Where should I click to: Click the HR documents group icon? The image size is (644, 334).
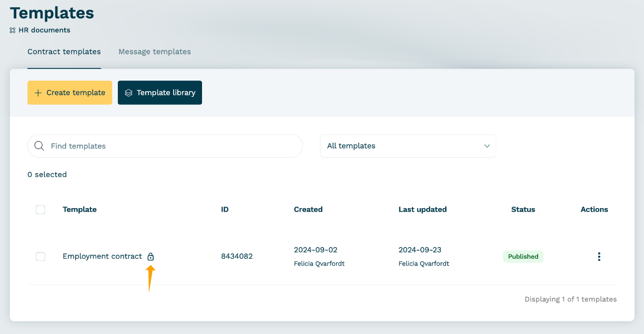pyautogui.click(x=13, y=30)
